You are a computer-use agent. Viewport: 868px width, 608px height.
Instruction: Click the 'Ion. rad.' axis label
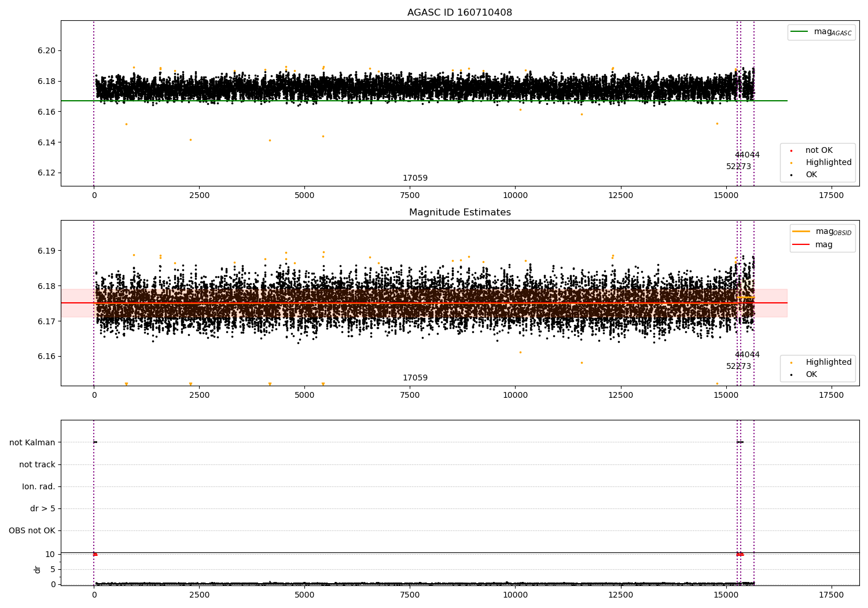point(39,486)
